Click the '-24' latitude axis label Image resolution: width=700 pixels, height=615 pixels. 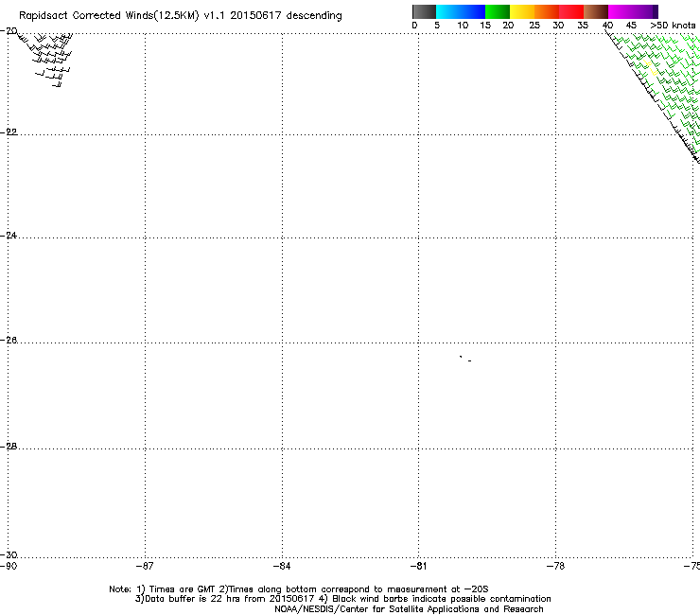coord(9,235)
